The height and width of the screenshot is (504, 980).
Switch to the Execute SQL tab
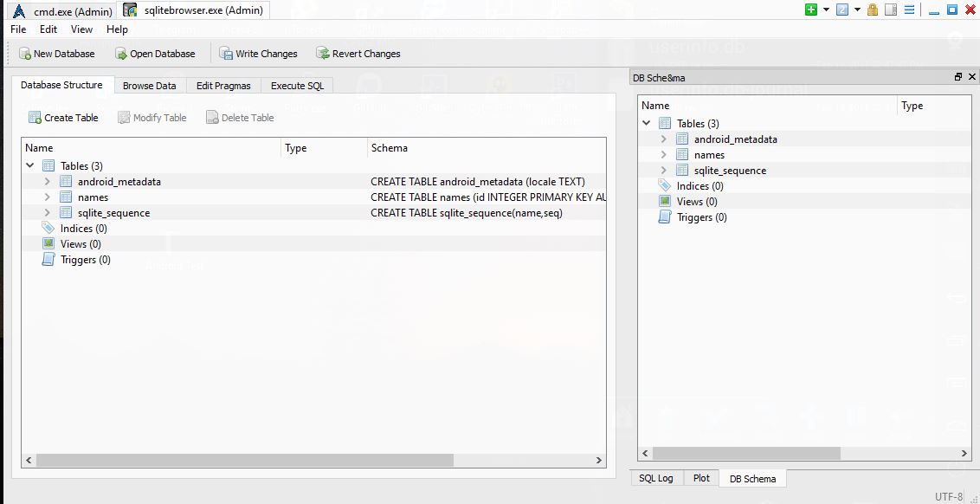(297, 86)
